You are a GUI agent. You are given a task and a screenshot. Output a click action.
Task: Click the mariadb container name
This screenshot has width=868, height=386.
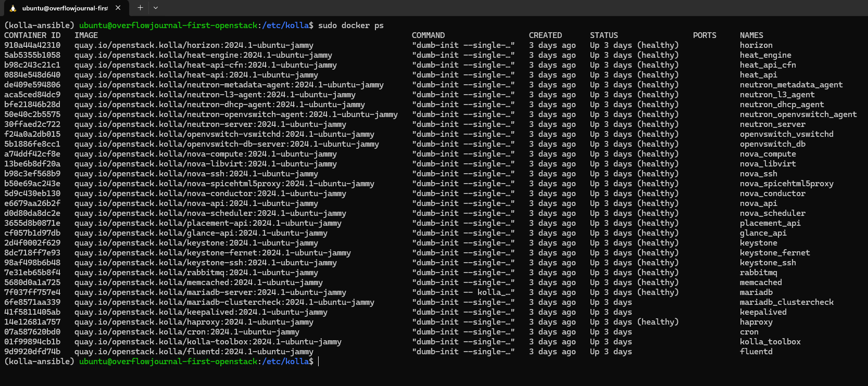coord(756,292)
